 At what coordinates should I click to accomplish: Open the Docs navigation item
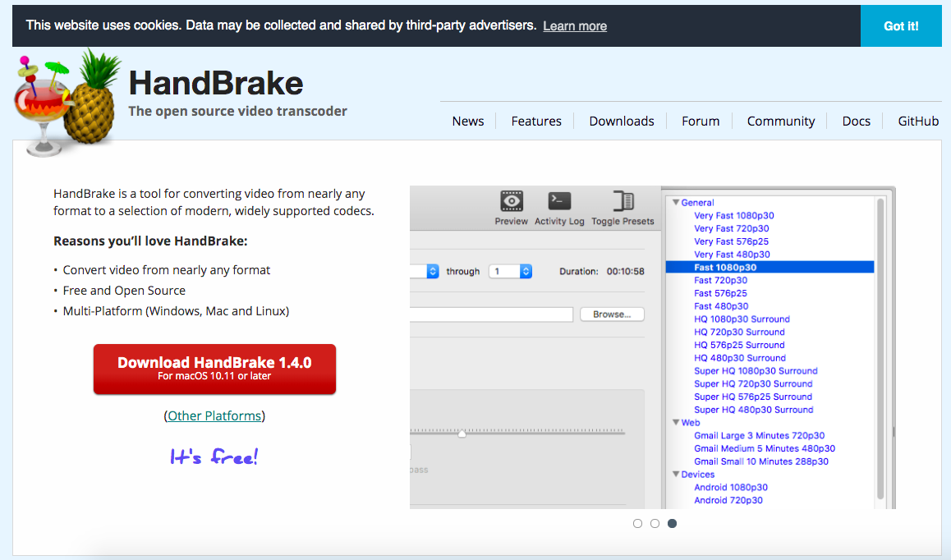856,122
